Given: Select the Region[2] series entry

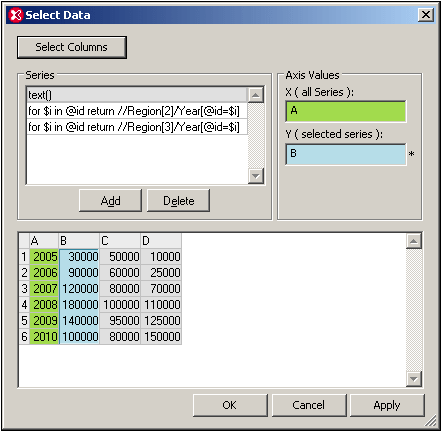Looking at the screenshot, I should point(137,111).
